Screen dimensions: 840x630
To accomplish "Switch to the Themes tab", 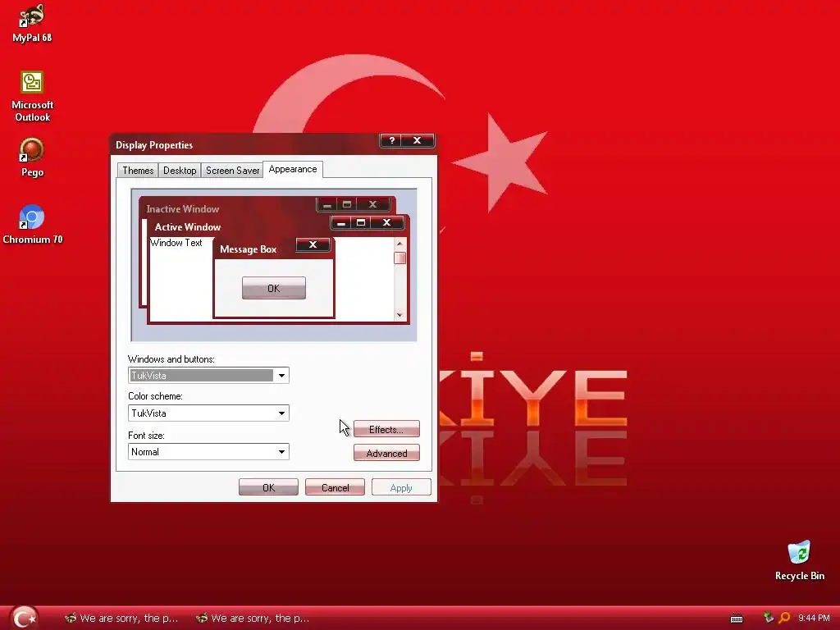I will pos(138,171).
